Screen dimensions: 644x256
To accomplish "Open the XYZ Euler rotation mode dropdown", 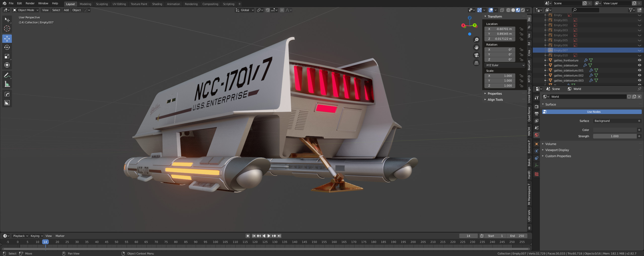I will tap(505, 65).
